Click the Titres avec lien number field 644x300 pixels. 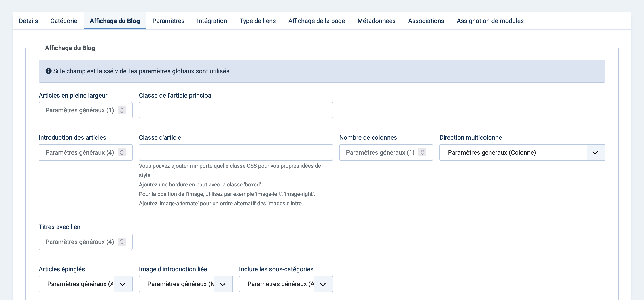coord(85,242)
